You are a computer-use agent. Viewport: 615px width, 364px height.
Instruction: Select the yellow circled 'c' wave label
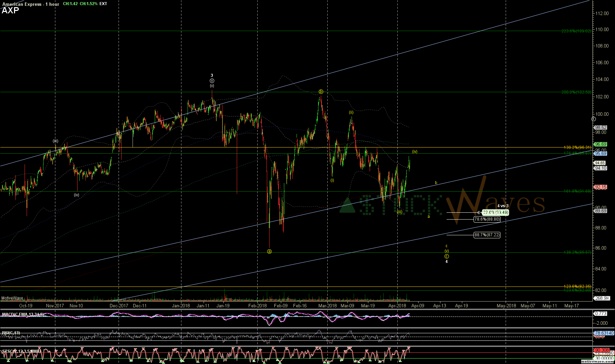click(447, 256)
